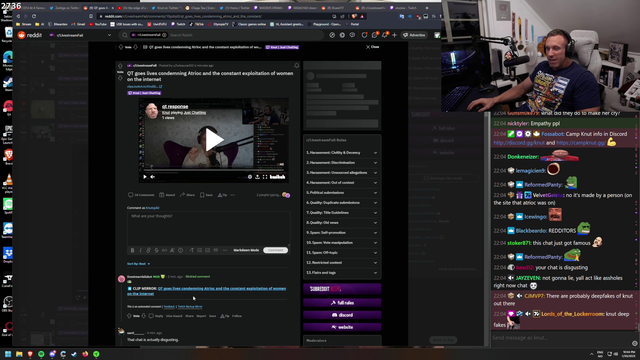Save the Reddit post
Image resolution: width=640 pixels, height=360 pixels.
[x=206, y=195]
